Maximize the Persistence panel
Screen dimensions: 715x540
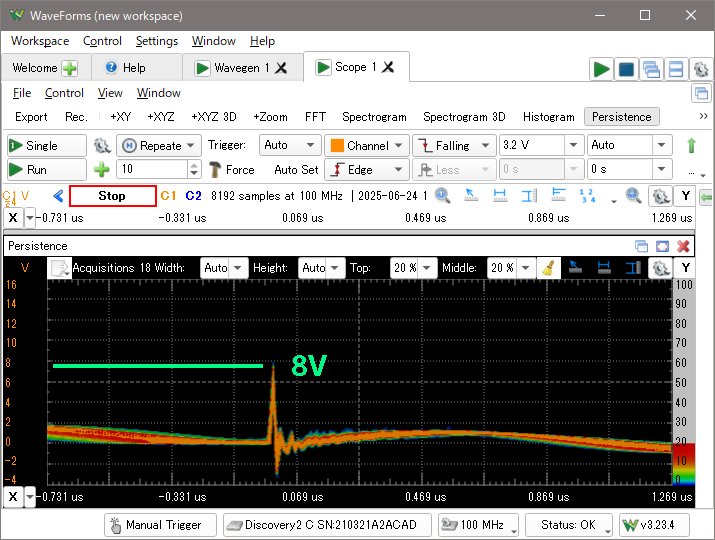pyautogui.click(x=662, y=246)
